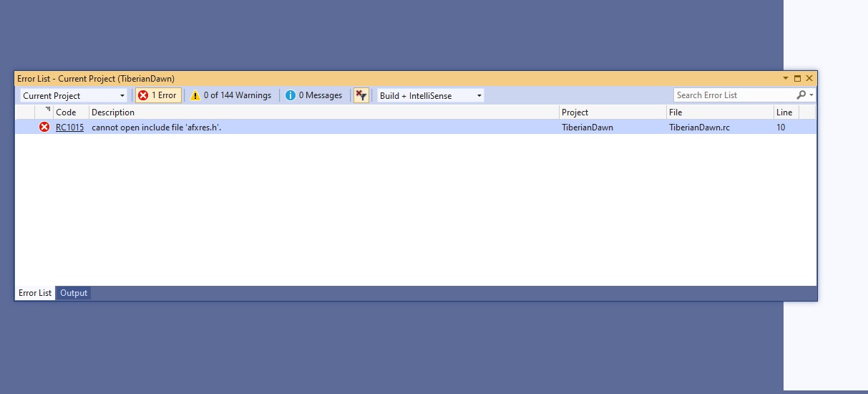This screenshot has width=868, height=394.
Task: Toggle the 0 Messages filter
Action: (x=313, y=95)
